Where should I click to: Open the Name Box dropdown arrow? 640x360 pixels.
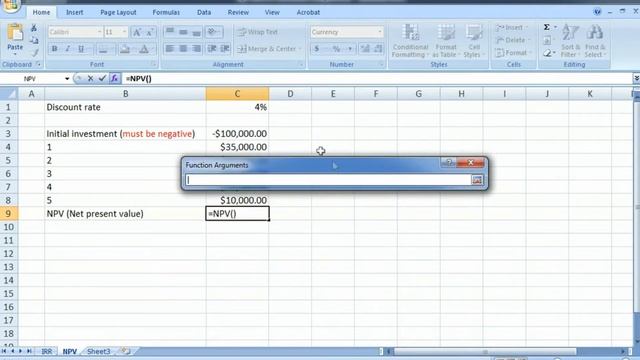tap(67, 78)
